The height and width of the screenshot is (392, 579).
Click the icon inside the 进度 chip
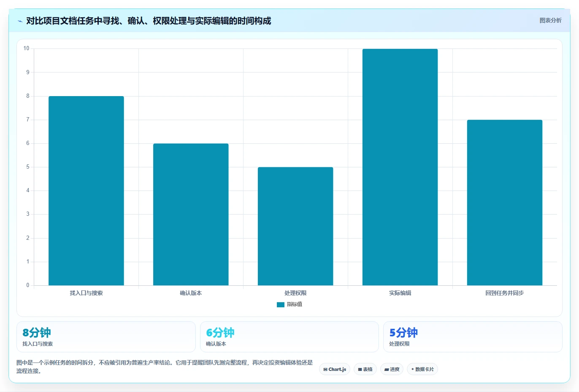click(387, 370)
